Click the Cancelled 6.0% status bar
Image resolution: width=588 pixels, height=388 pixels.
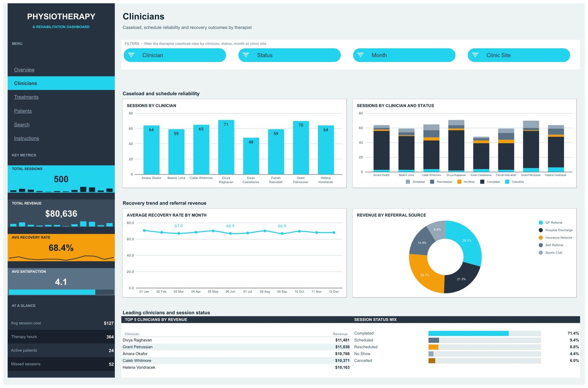click(x=432, y=361)
